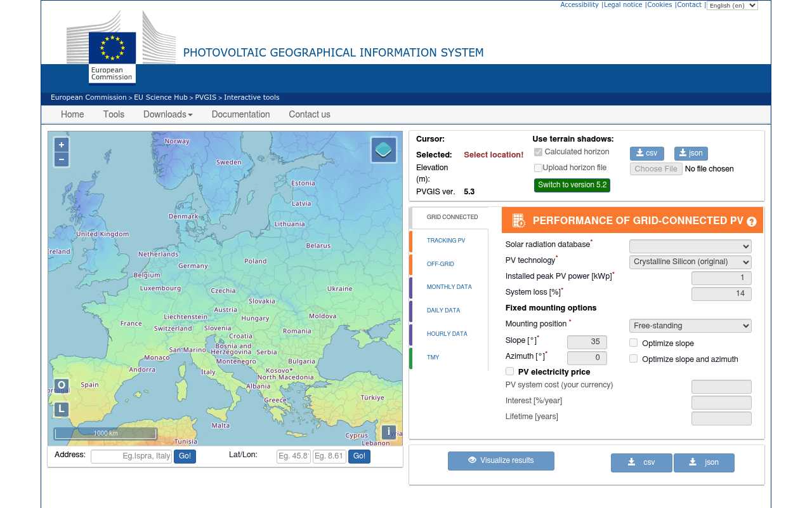
Task: Zoom out on the map
Action: point(62,159)
